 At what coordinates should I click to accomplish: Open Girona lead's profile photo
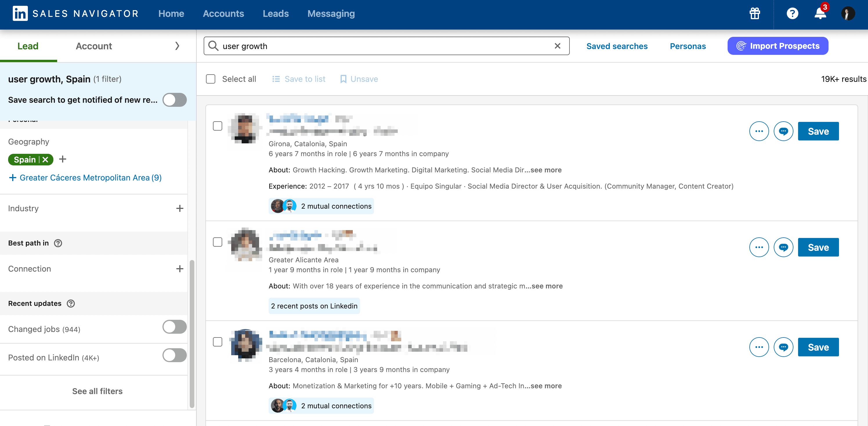[245, 128]
